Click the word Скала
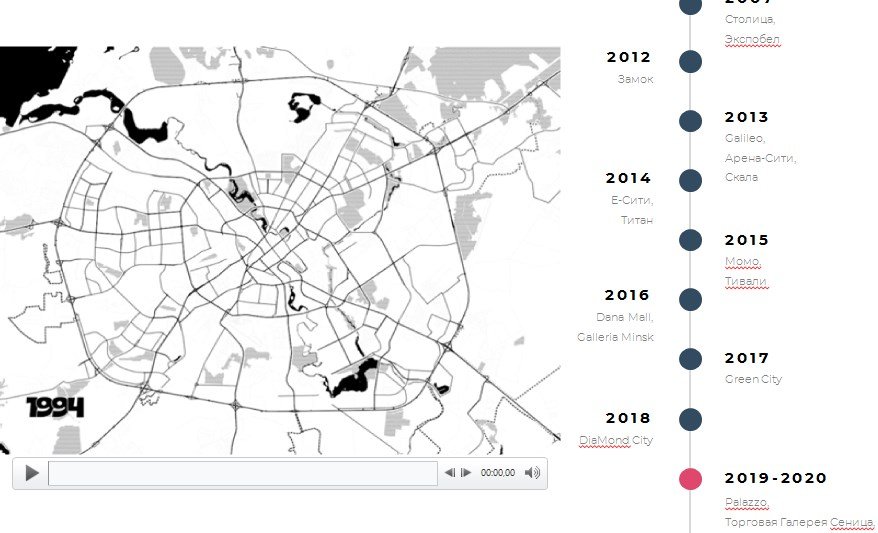The height and width of the screenshot is (533, 878). pyautogui.click(x=741, y=177)
